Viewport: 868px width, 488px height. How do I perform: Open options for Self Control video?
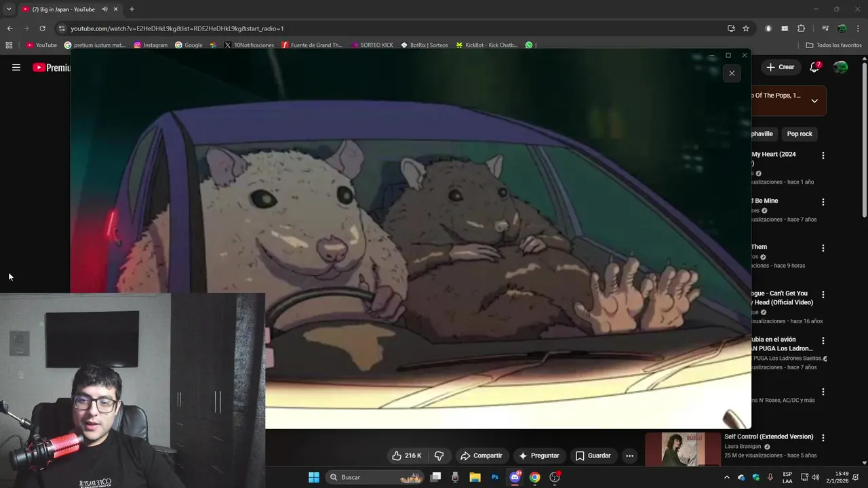coord(823,438)
